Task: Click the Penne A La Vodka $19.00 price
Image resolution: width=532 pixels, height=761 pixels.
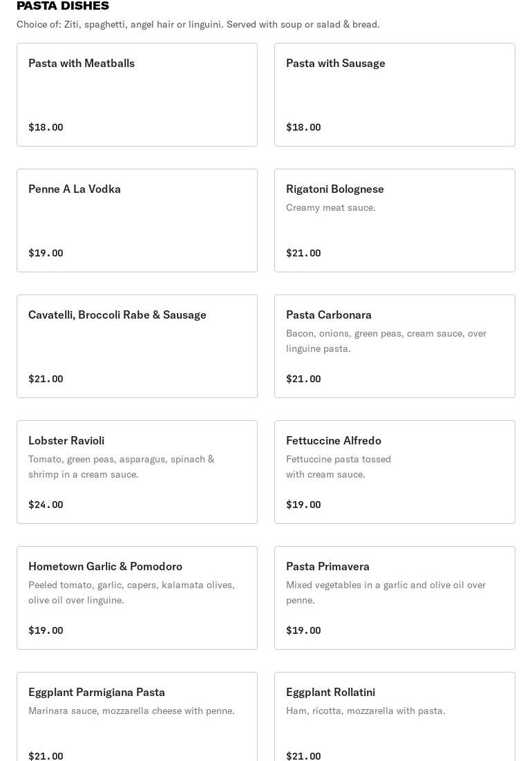Action: tap(46, 253)
